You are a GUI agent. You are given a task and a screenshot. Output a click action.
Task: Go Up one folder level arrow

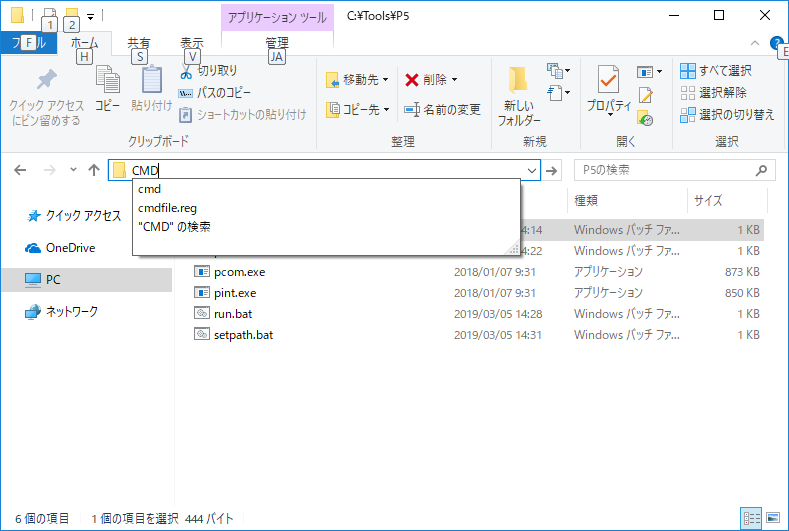(x=94, y=170)
